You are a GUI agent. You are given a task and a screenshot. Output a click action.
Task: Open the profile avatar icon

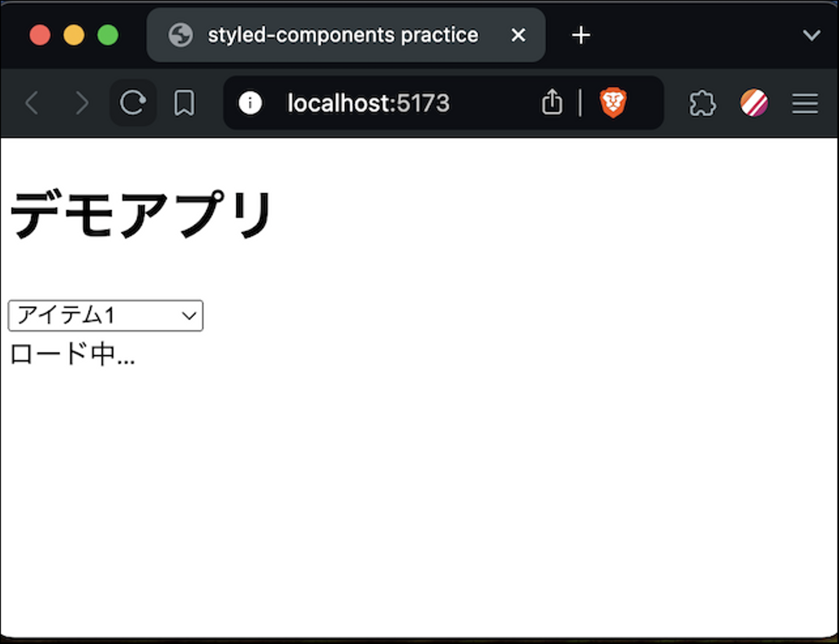coord(754,103)
